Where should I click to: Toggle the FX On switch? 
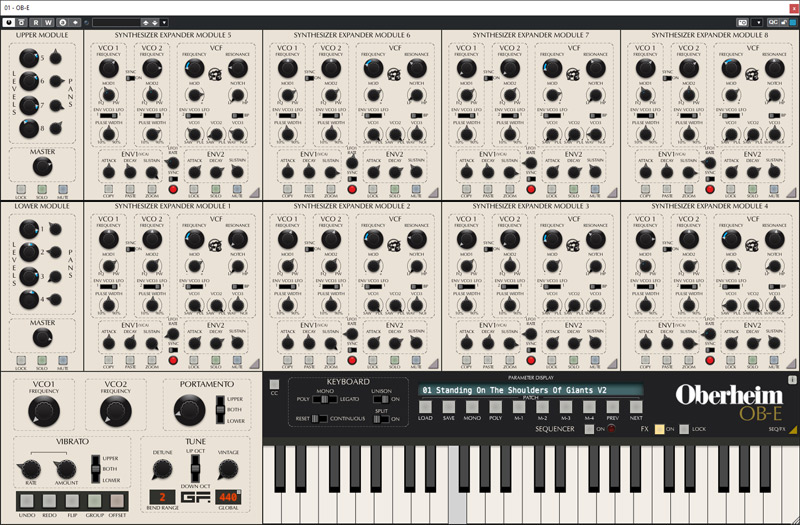pyautogui.click(x=660, y=428)
